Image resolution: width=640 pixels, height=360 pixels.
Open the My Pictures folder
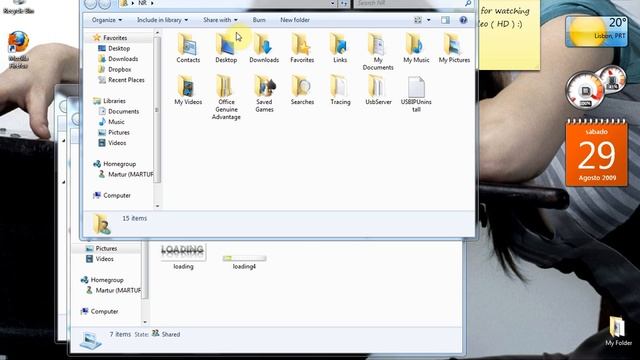click(x=454, y=48)
